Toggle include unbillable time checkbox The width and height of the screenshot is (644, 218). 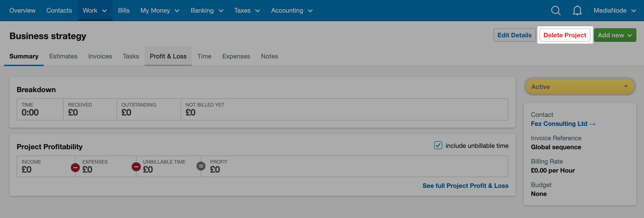[x=438, y=145]
